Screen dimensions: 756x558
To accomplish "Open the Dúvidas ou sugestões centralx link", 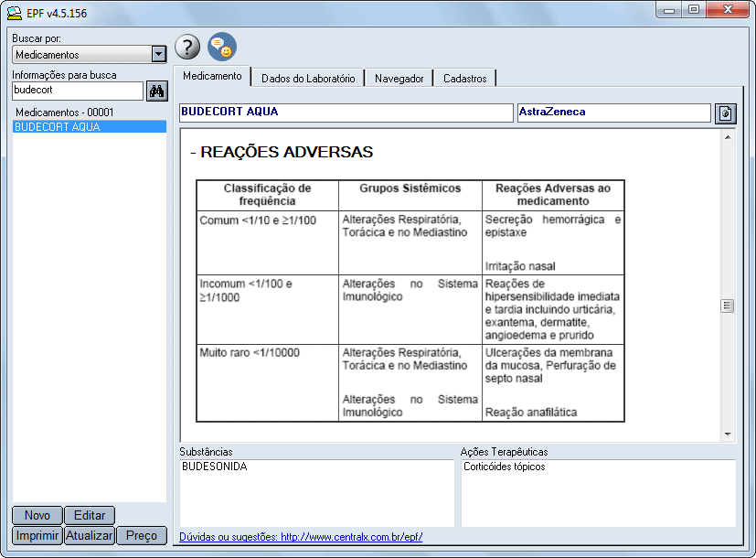I will click(301, 537).
